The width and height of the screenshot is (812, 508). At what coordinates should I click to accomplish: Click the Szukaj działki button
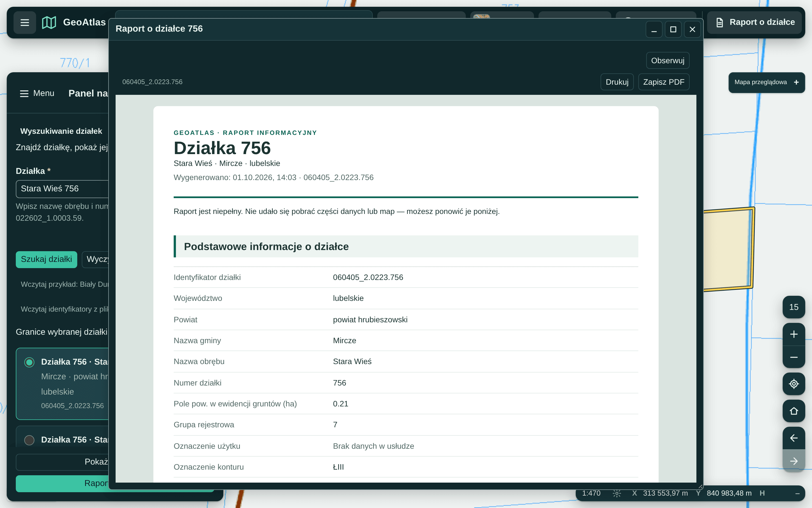coord(46,259)
